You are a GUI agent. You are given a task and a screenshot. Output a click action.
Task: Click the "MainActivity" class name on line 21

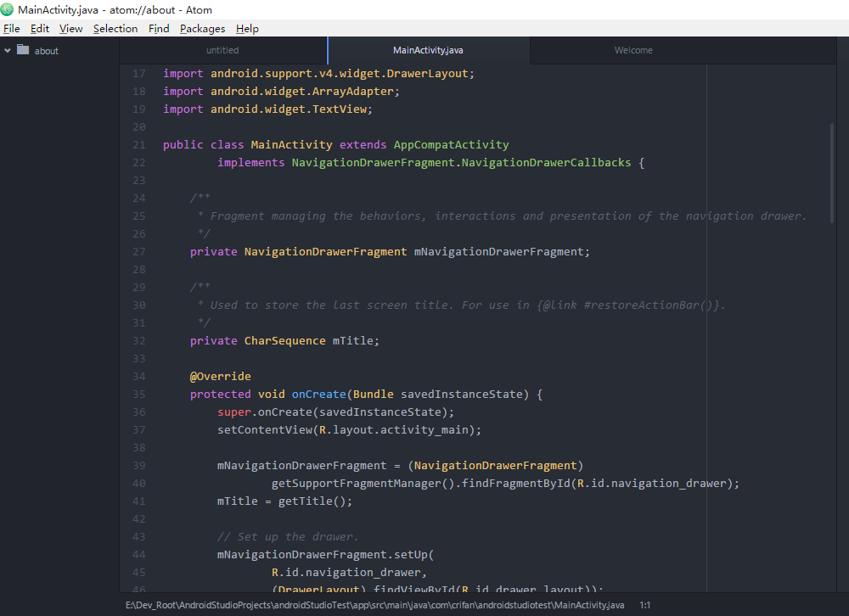pyautogui.click(x=292, y=145)
